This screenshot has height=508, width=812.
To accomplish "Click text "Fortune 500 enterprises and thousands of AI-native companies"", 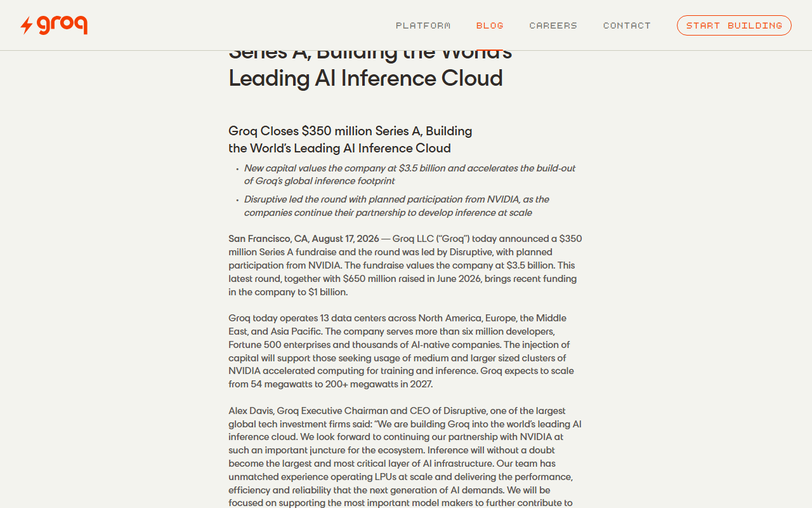I will [365, 345].
